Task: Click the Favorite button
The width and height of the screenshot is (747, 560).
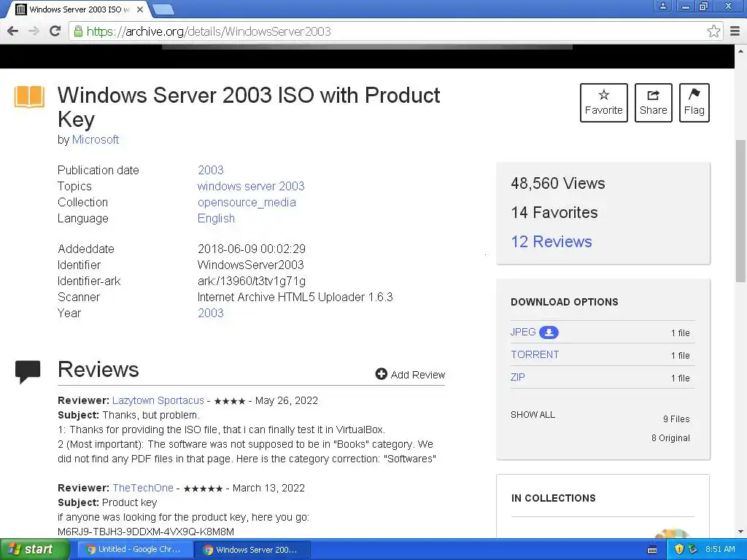Action: (x=603, y=103)
